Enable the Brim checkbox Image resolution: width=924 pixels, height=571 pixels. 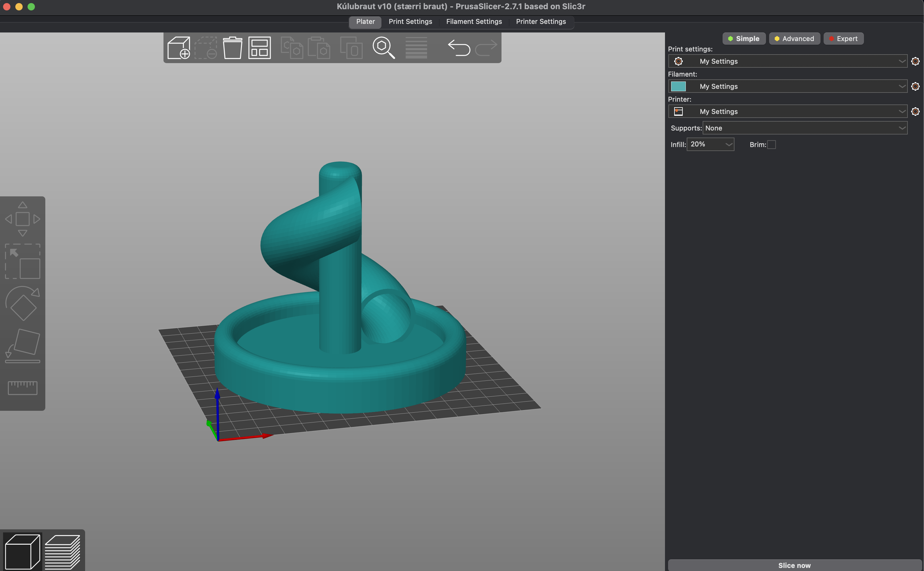tap(772, 145)
